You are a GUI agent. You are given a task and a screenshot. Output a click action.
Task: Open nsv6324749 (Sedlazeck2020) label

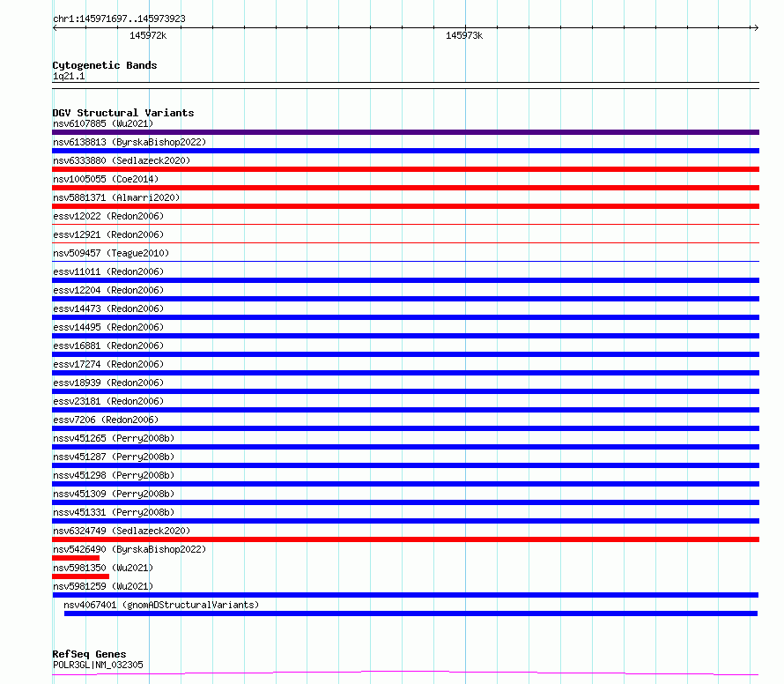(122, 531)
